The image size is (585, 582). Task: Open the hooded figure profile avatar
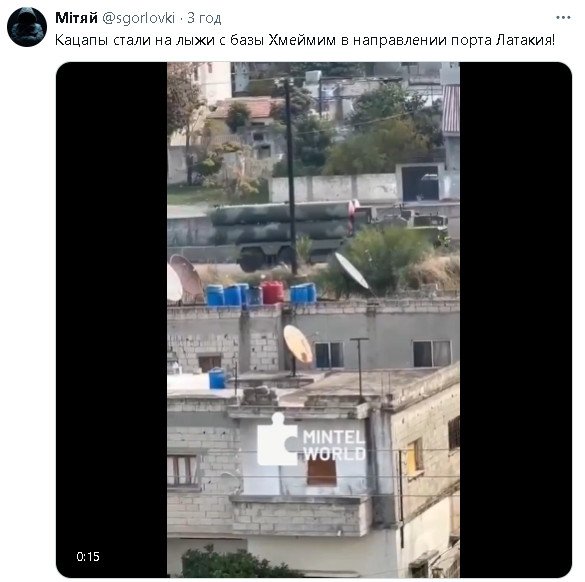tap(27, 27)
